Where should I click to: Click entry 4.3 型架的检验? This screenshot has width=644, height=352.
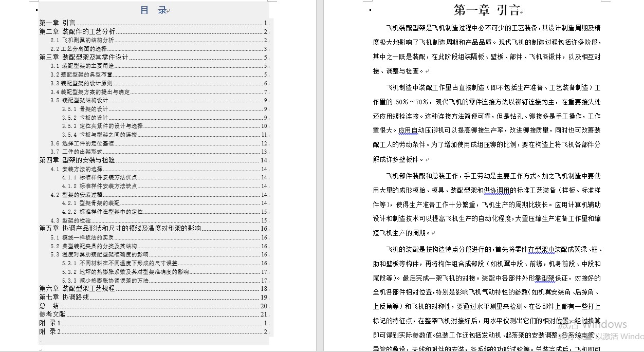point(159,220)
